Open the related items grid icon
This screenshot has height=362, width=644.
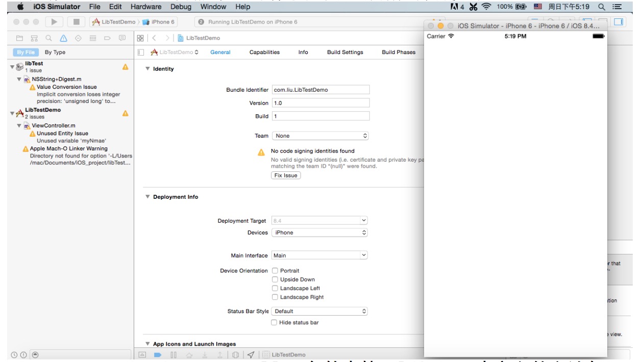(x=140, y=38)
